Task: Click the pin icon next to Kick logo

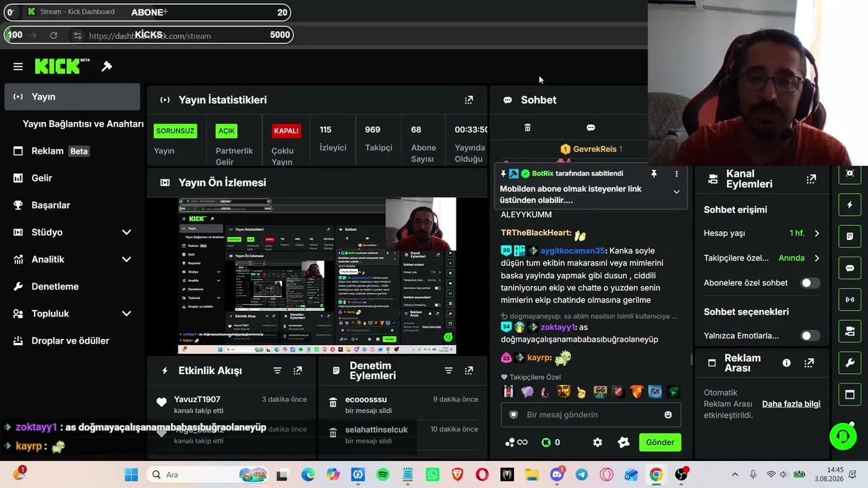Action: 106,66
